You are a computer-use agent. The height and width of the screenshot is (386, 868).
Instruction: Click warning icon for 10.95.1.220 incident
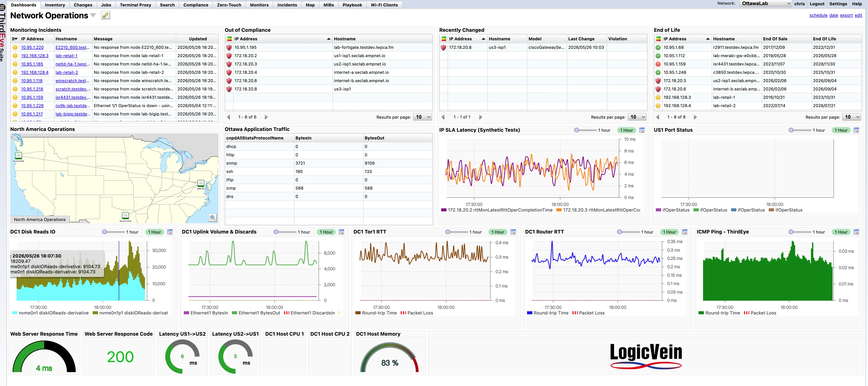15,47
